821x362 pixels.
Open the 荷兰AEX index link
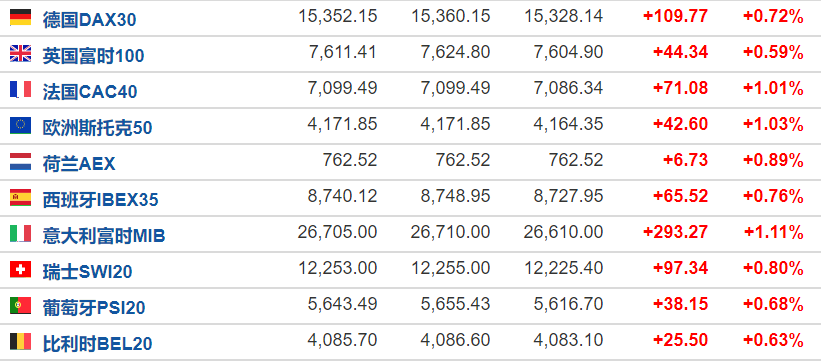tap(79, 164)
